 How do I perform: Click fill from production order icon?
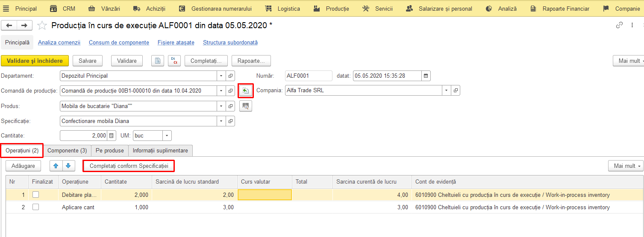[246, 91]
